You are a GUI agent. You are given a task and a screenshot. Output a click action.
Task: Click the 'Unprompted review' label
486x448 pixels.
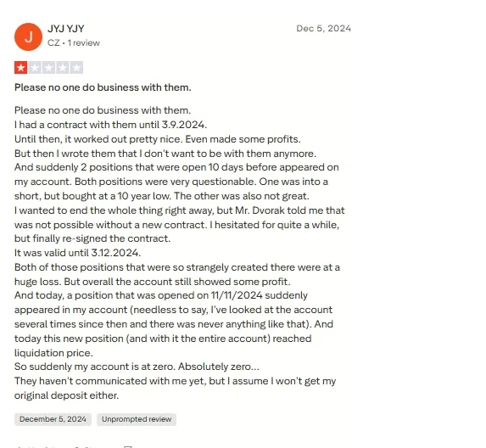pyautogui.click(x=137, y=419)
